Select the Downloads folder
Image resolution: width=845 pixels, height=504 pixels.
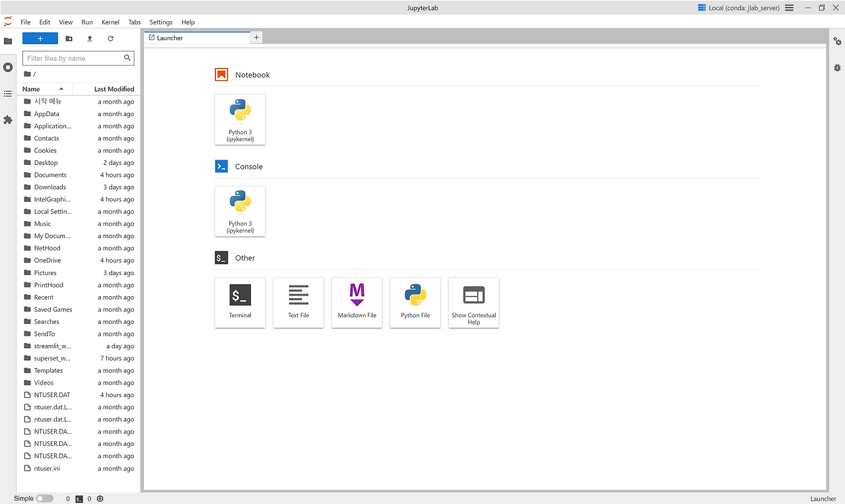click(x=79, y=187)
